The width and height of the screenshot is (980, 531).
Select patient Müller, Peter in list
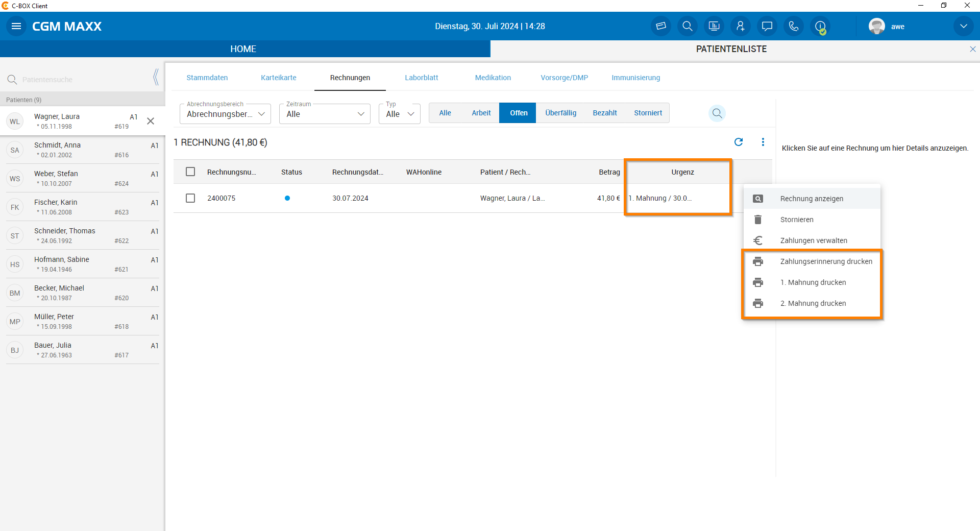click(x=83, y=321)
